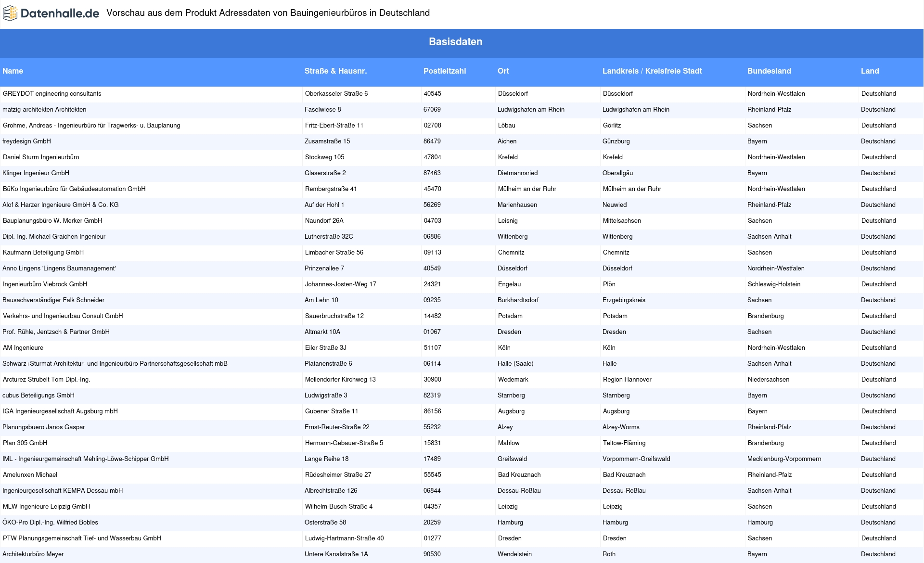This screenshot has width=924, height=563.
Task: Select Alof & Harzer Ingenieure entry
Action: 61,205
